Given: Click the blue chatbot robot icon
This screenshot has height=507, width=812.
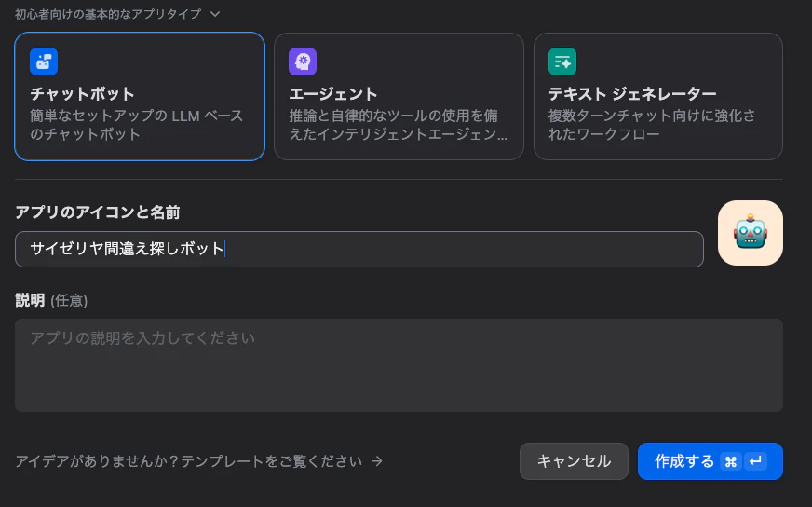Looking at the screenshot, I should pyautogui.click(x=44, y=62).
